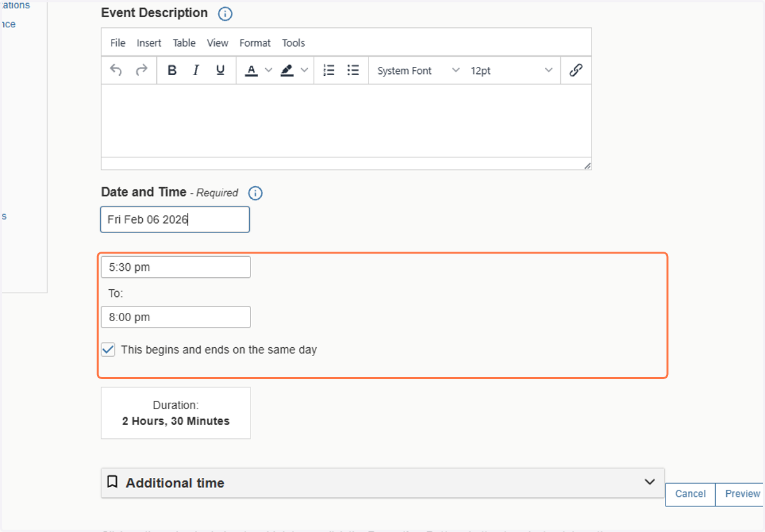Open the highlight color dropdown arrow

pos(304,70)
